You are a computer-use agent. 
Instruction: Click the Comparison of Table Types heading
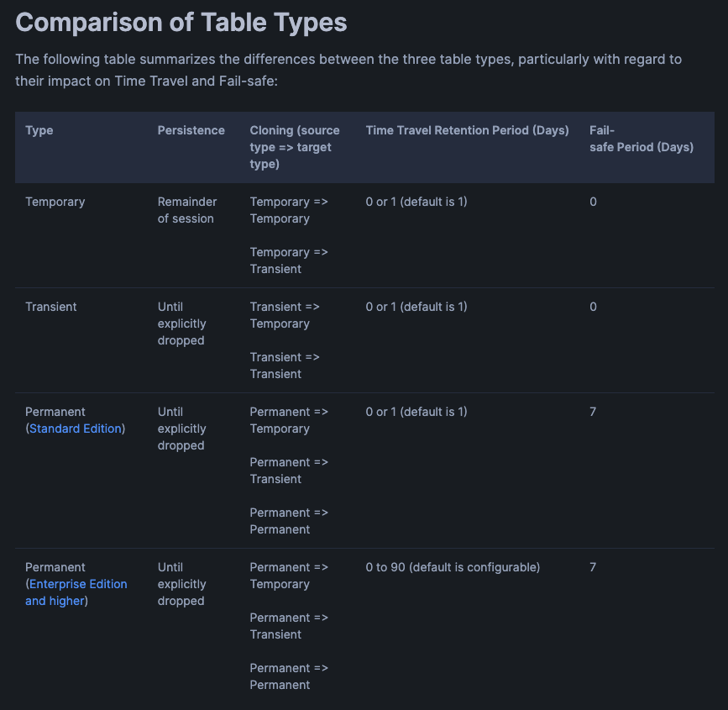181,23
